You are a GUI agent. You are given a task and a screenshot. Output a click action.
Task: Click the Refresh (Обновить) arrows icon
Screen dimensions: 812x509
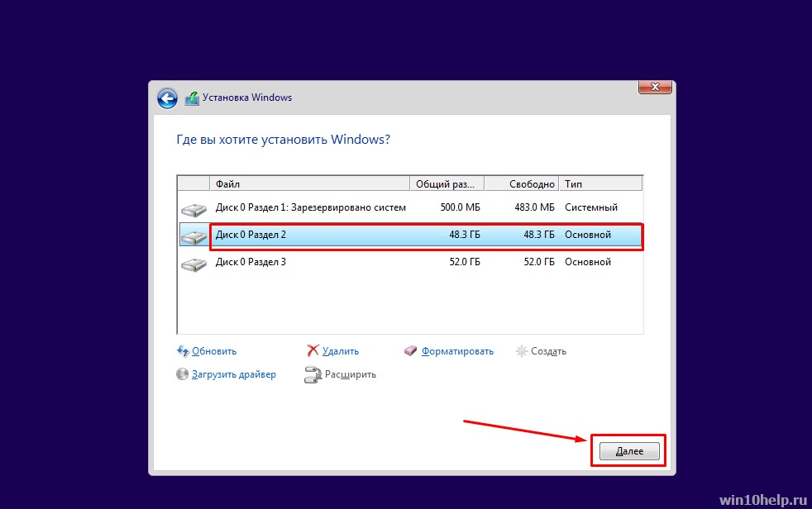[x=183, y=351]
